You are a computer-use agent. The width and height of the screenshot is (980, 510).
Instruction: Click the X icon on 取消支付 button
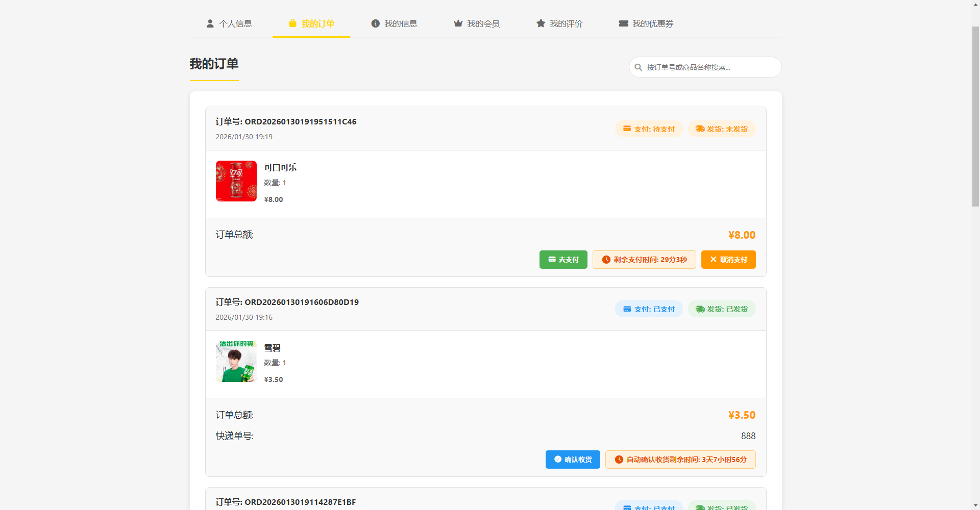tap(714, 260)
